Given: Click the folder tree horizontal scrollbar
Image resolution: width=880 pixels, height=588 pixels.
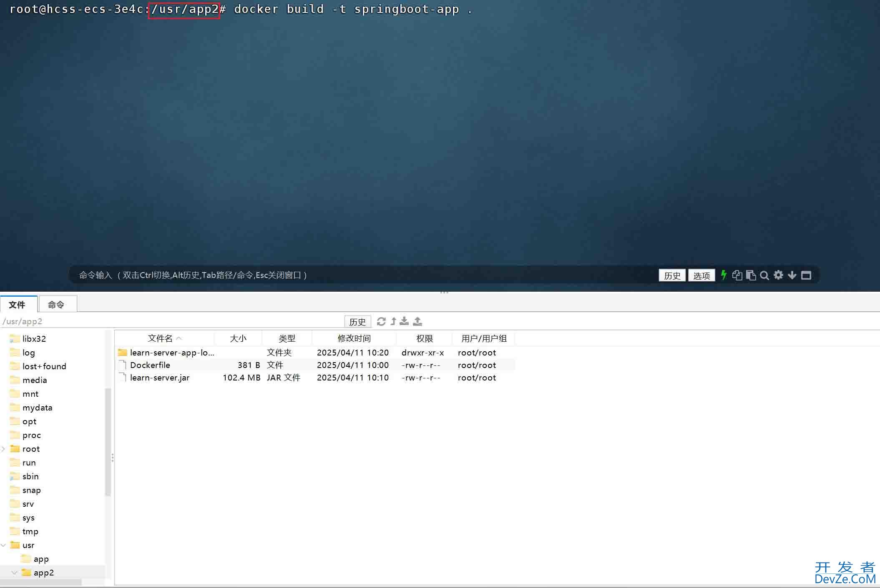Looking at the screenshot, I should click(41, 582).
